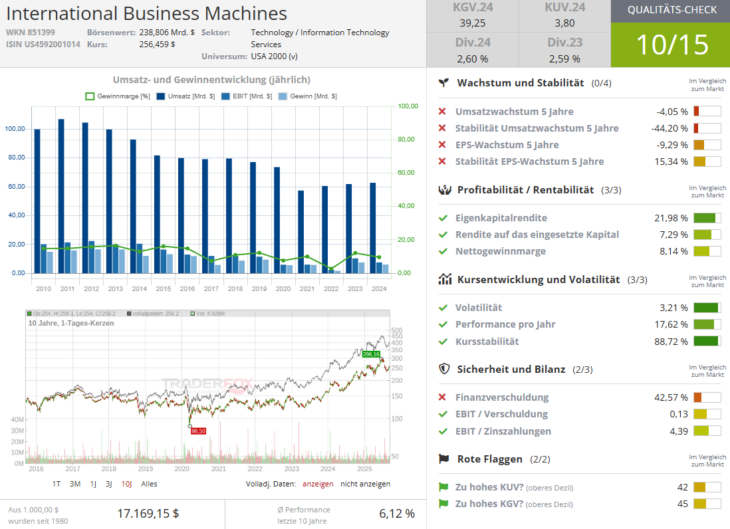Click the Kurs 256,459 $ value
The image size is (730, 529).
tap(157, 44)
